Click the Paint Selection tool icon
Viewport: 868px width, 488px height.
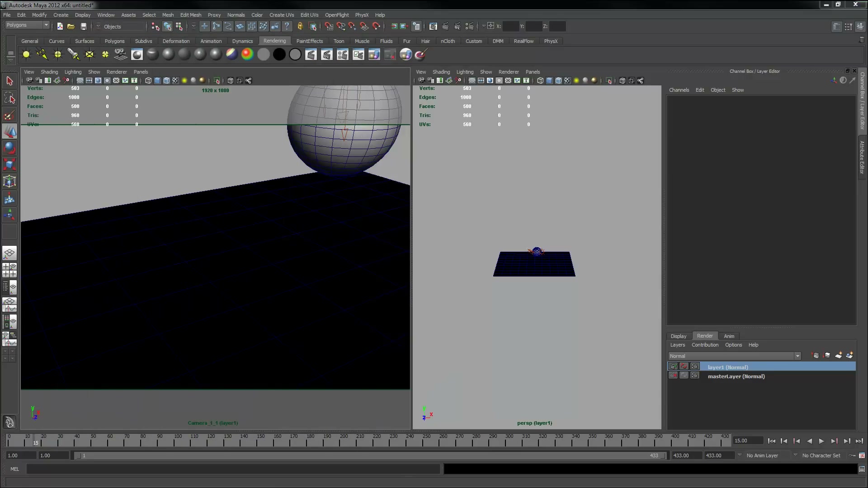pos(9,115)
